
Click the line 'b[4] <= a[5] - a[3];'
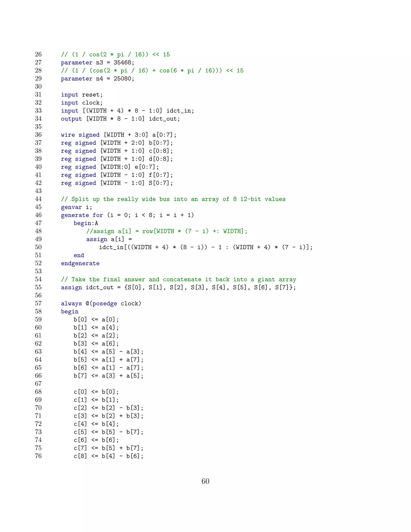109,352
